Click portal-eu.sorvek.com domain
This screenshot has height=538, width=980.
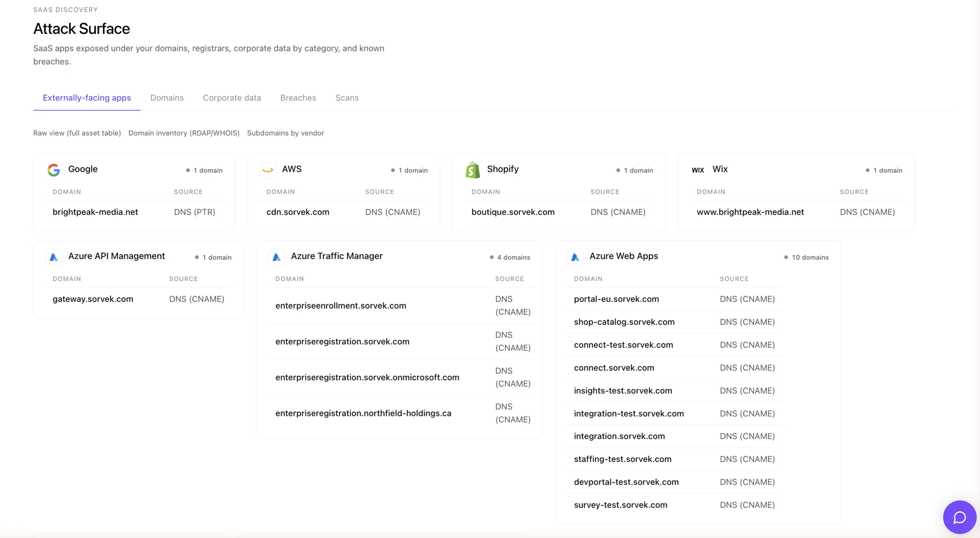tap(616, 299)
